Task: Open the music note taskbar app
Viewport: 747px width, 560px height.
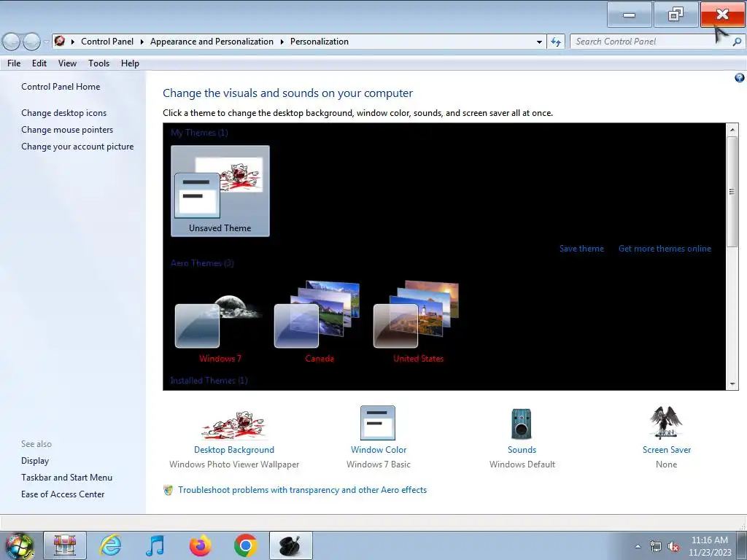Action: [155, 545]
